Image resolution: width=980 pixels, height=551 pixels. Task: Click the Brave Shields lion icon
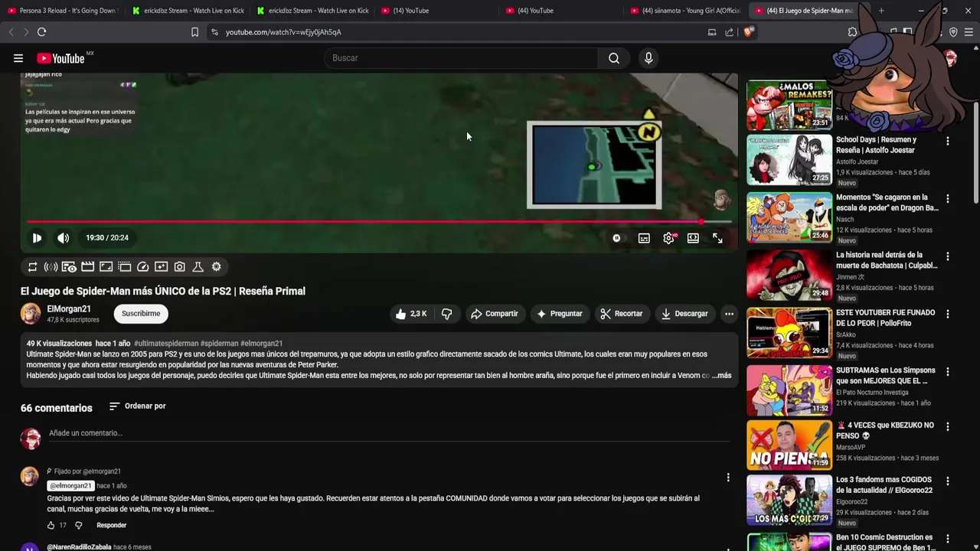pos(748,32)
